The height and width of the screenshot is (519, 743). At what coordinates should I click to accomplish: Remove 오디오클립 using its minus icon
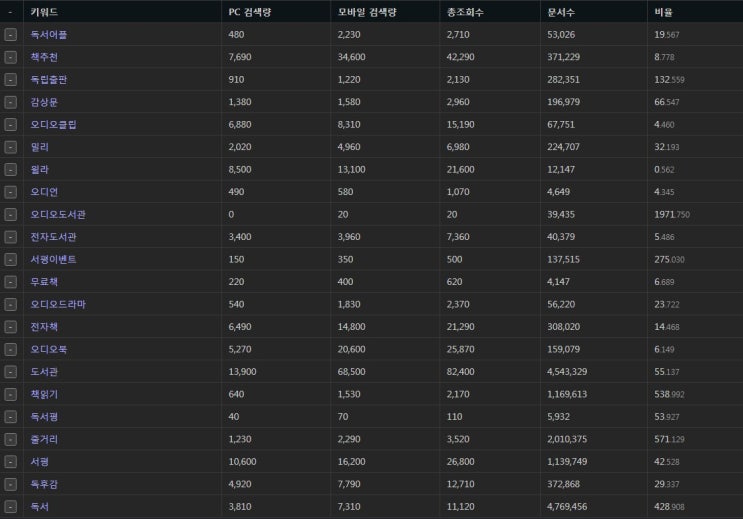coord(10,125)
